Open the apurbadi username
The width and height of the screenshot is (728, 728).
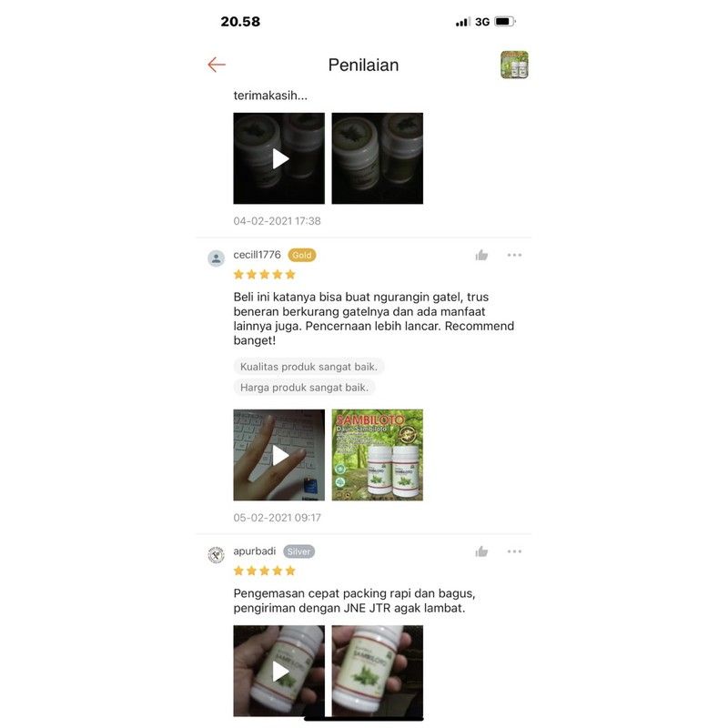(x=255, y=551)
